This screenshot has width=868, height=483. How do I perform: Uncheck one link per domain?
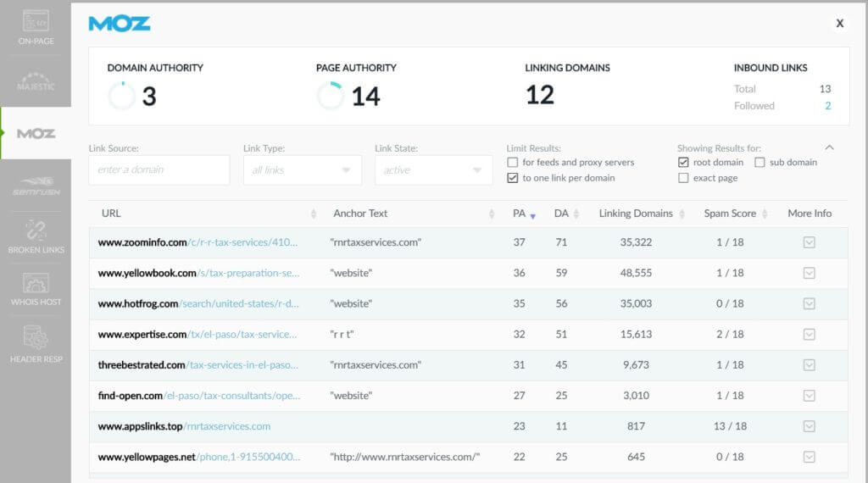click(513, 178)
